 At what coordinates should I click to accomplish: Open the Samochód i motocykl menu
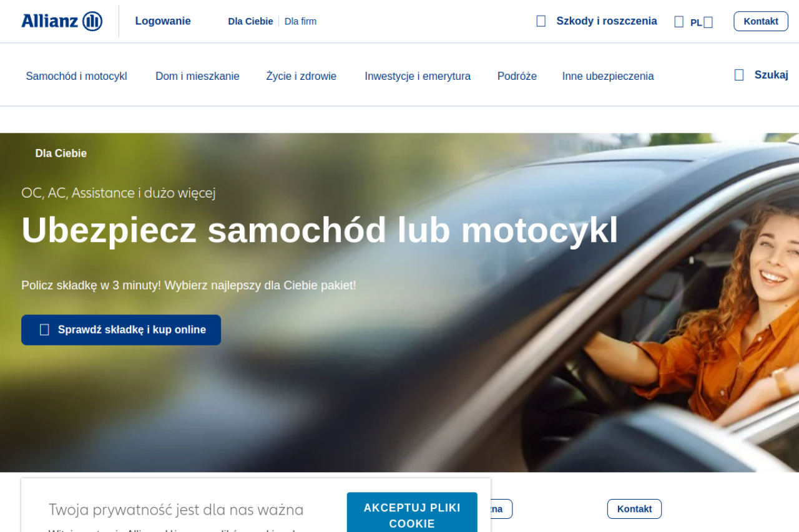click(x=76, y=76)
